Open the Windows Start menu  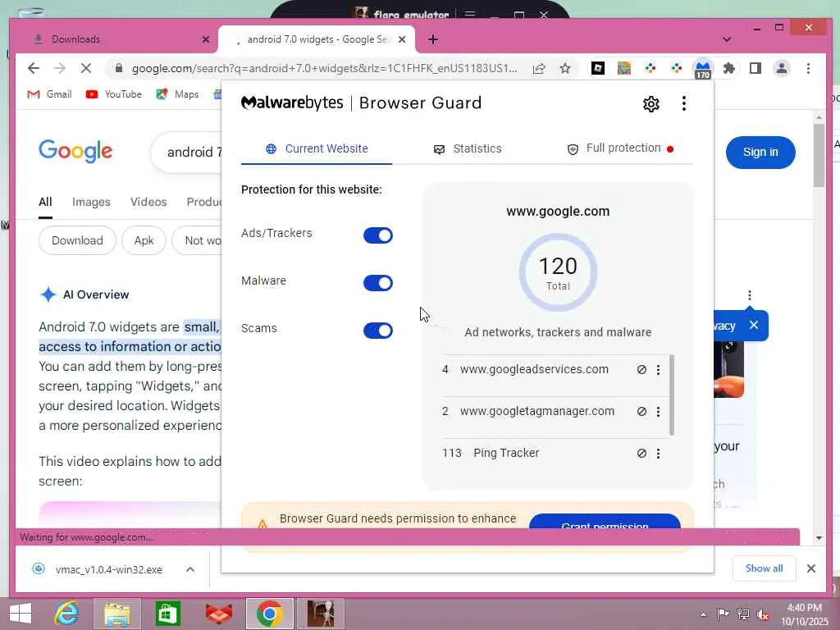point(20,614)
